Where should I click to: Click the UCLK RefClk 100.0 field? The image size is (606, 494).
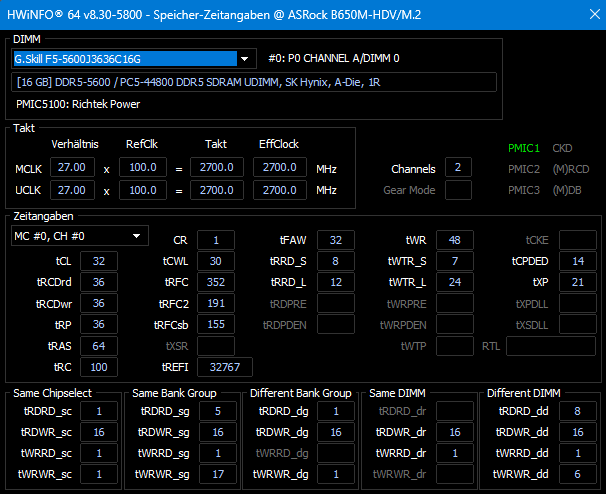pyautogui.click(x=143, y=190)
